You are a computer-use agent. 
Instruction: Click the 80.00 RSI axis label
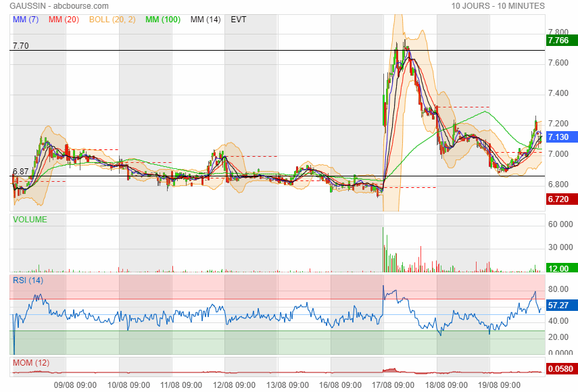[x=558, y=289]
